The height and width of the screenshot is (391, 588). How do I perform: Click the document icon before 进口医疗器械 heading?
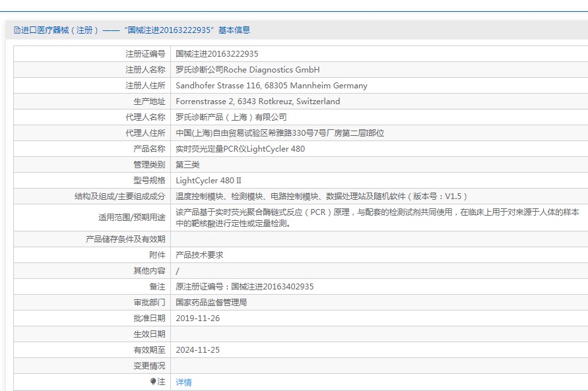17,30
